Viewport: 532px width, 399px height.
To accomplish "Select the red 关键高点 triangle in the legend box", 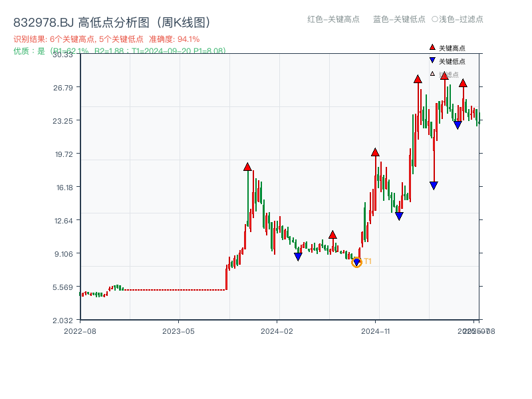I will pos(432,47).
